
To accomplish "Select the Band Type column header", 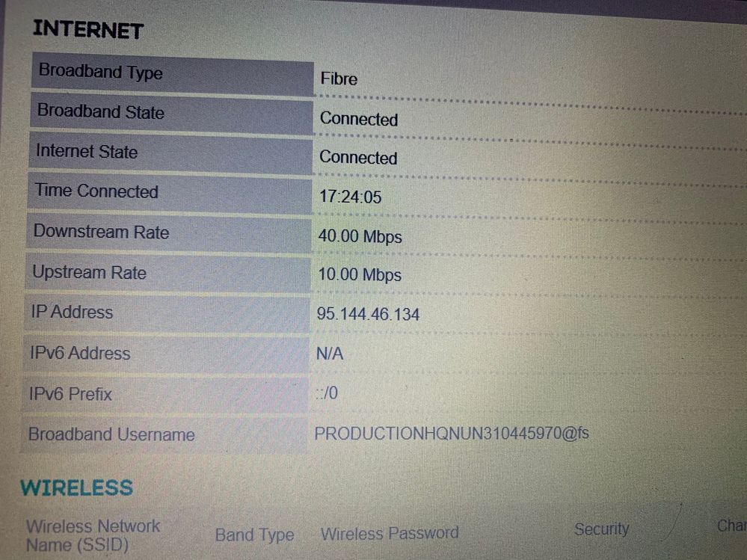I will pyautogui.click(x=254, y=535).
